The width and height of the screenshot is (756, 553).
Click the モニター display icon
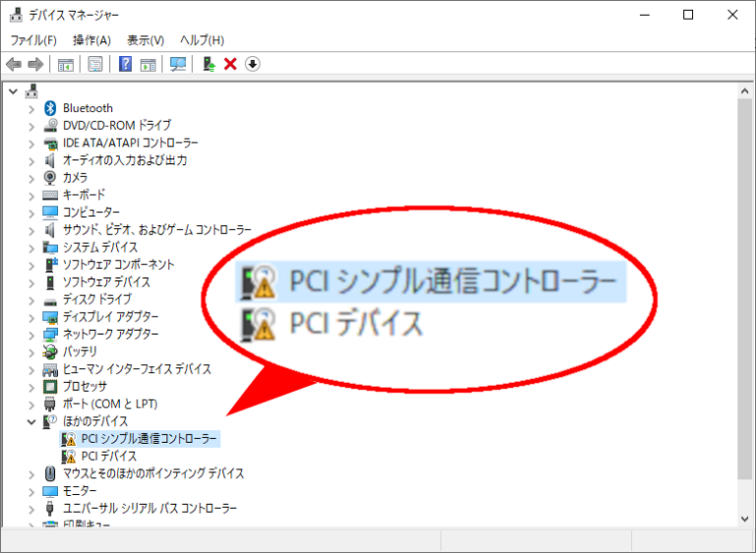(x=50, y=491)
